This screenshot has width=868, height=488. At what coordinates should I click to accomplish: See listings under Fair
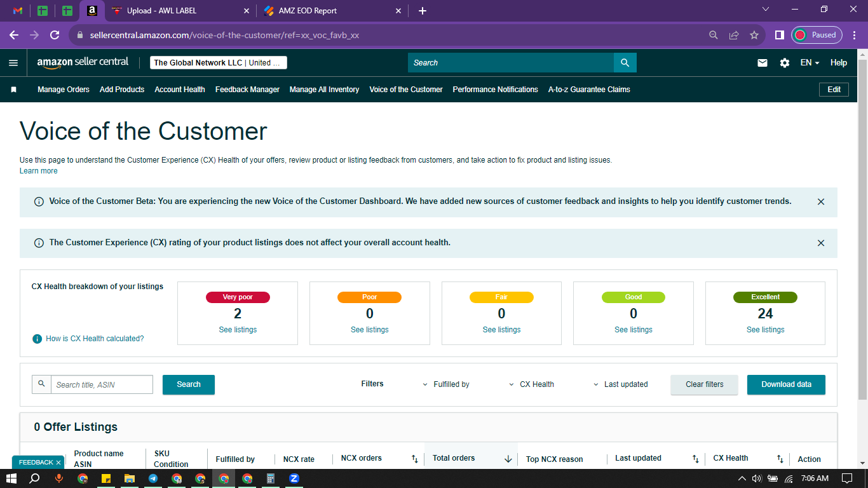(501, 330)
